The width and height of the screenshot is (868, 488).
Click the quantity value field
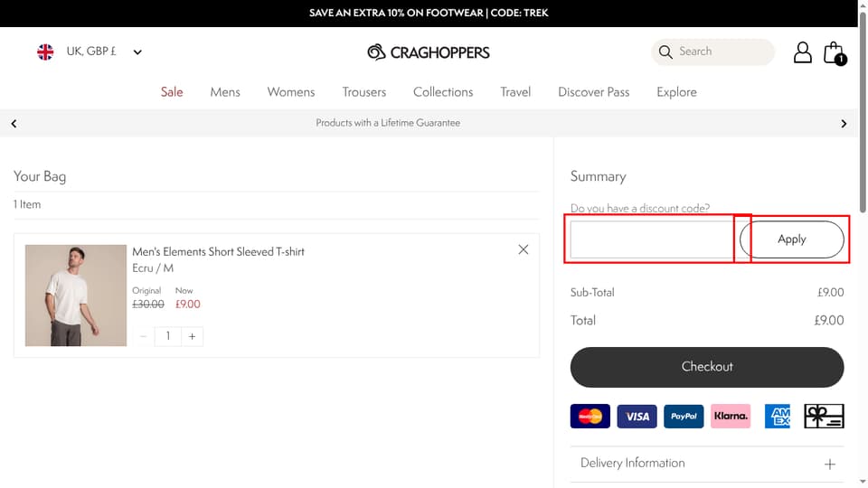tap(168, 336)
